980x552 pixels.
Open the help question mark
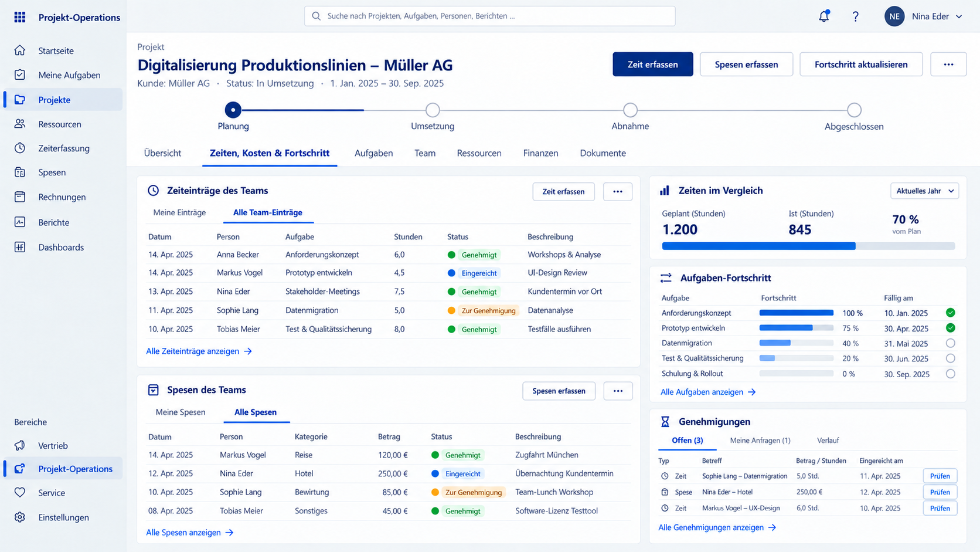pos(856,16)
